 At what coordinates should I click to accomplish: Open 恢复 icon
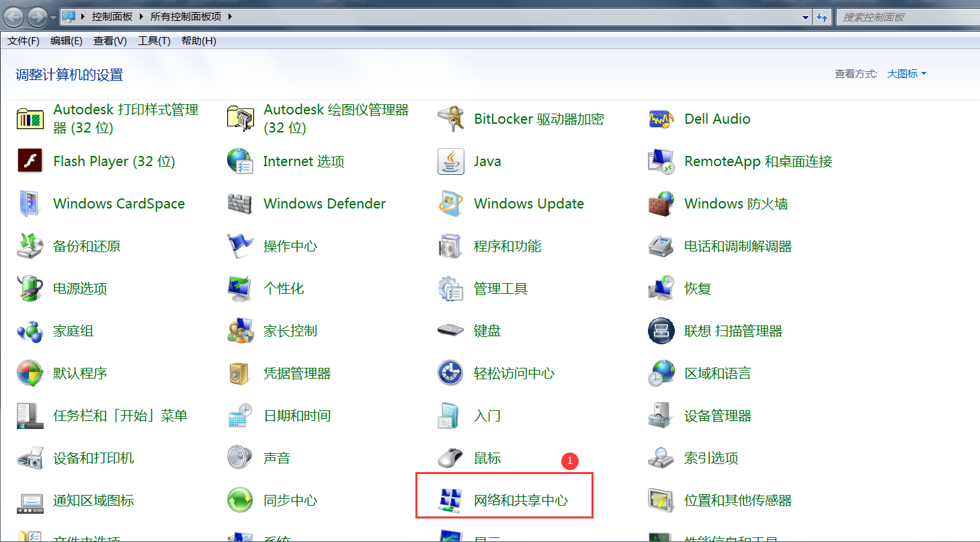[661, 288]
